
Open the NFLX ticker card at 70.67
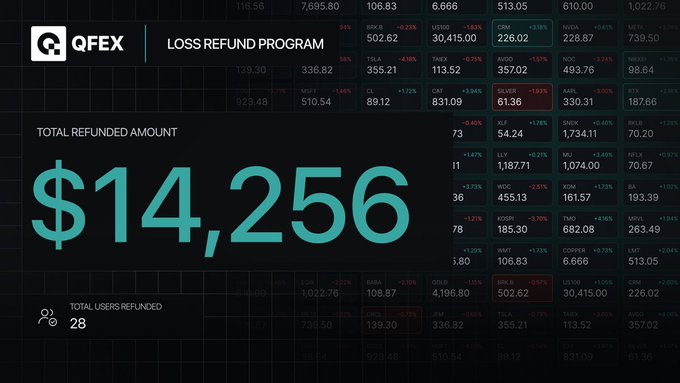(x=651, y=160)
